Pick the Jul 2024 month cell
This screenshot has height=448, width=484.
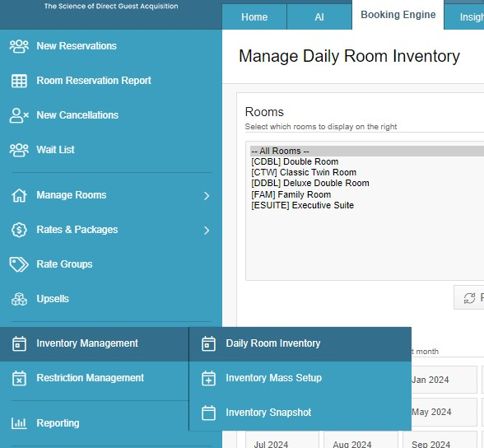click(x=282, y=440)
